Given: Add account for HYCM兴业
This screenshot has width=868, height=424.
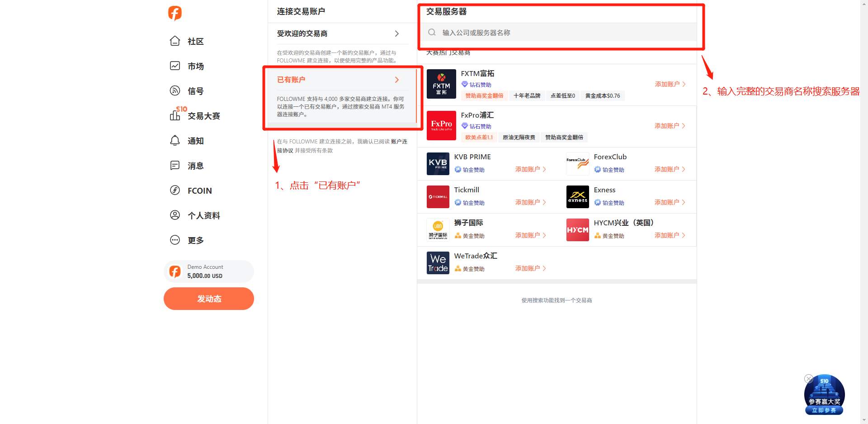Looking at the screenshot, I should click(670, 235).
